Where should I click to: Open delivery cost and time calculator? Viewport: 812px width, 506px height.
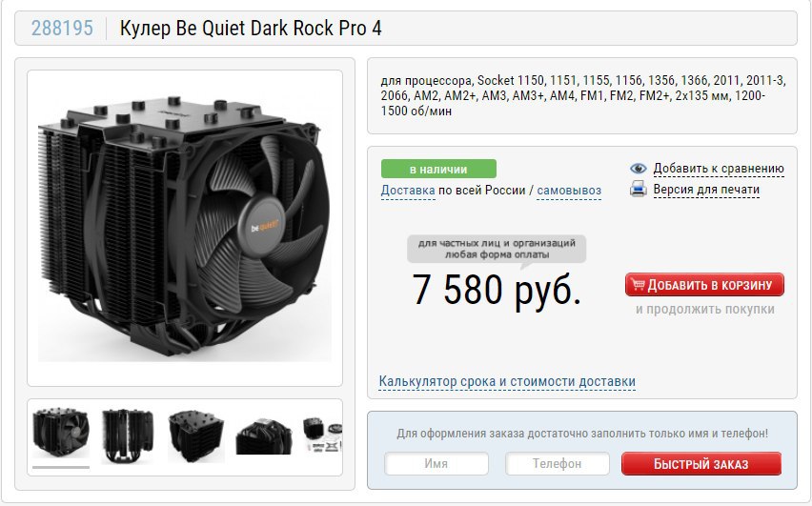coord(507,381)
